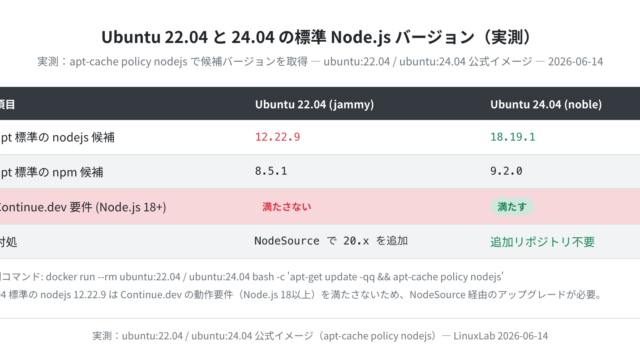Click the 'Ubuntu 24.04 (noble)' column header
The height and width of the screenshot is (360, 640).
pyautogui.click(x=546, y=104)
